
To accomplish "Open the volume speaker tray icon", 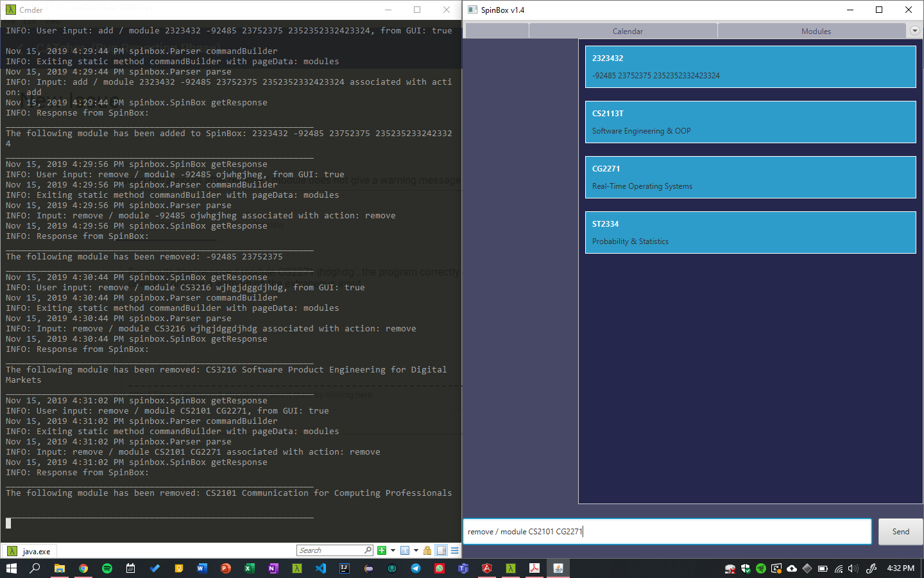I will click(x=853, y=568).
